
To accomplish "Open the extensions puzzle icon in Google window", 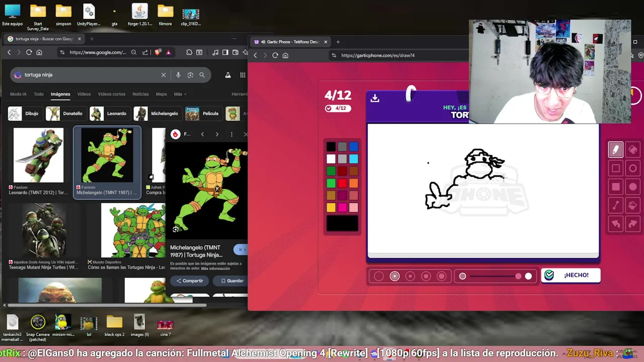I will coord(189,52).
